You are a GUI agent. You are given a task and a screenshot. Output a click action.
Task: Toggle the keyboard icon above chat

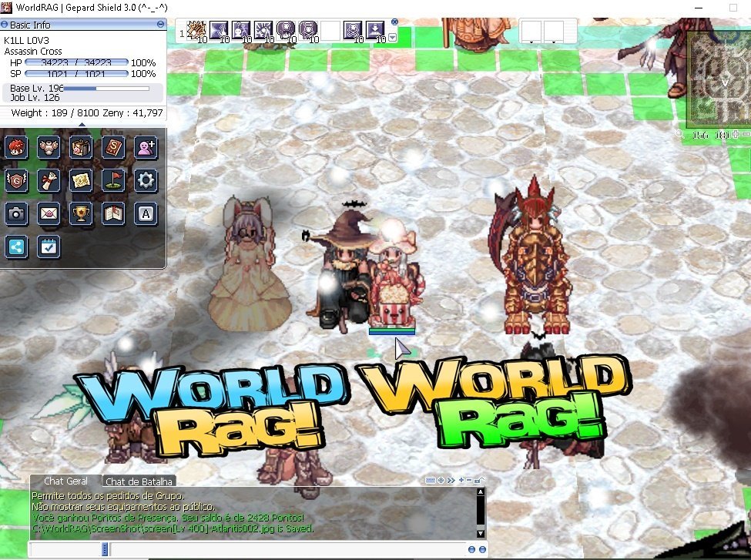tap(430, 480)
